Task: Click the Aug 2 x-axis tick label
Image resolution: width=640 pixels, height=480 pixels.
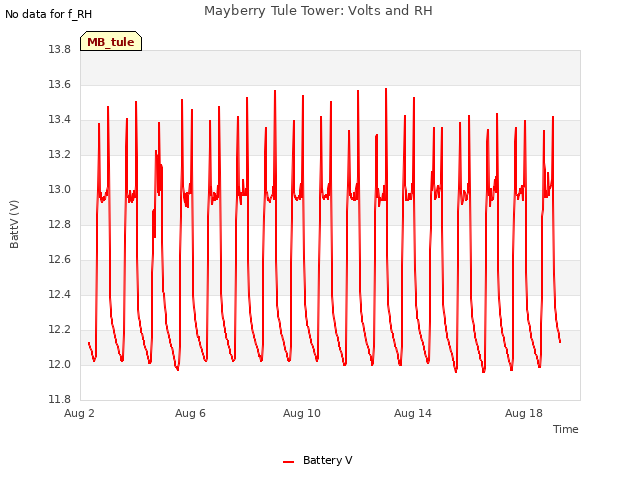Action: (79, 413)
